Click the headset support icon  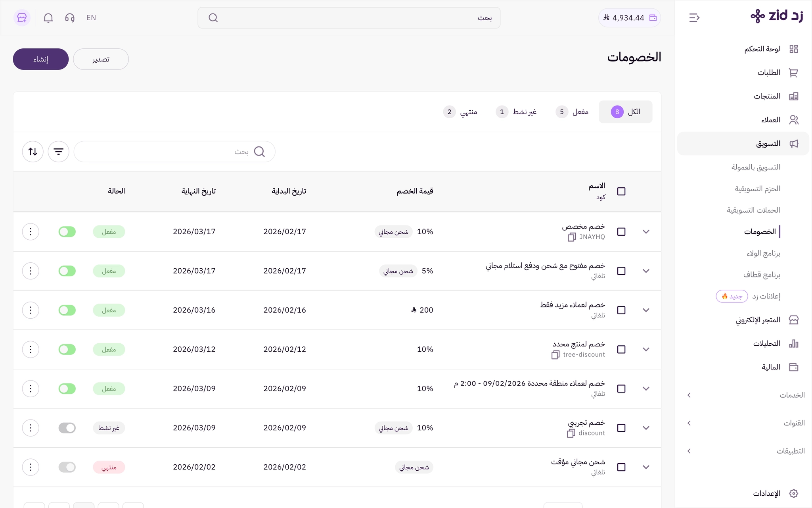point(70,17)
